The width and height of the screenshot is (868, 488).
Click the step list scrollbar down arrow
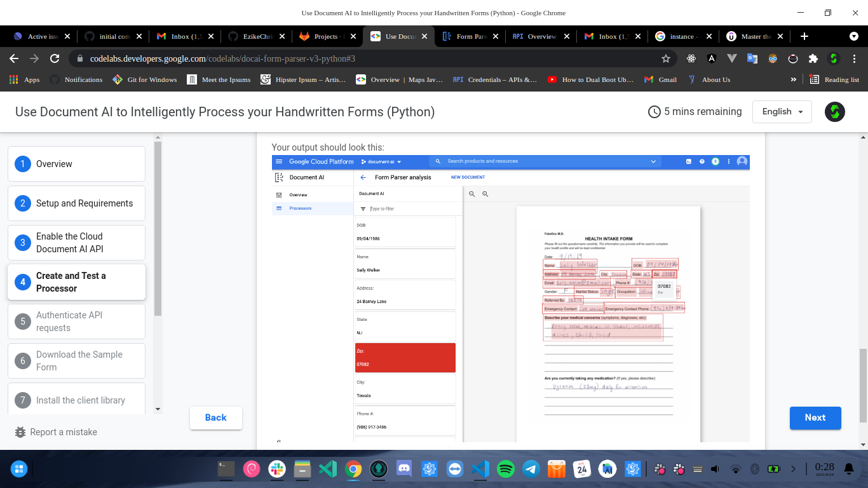(158, 409)
